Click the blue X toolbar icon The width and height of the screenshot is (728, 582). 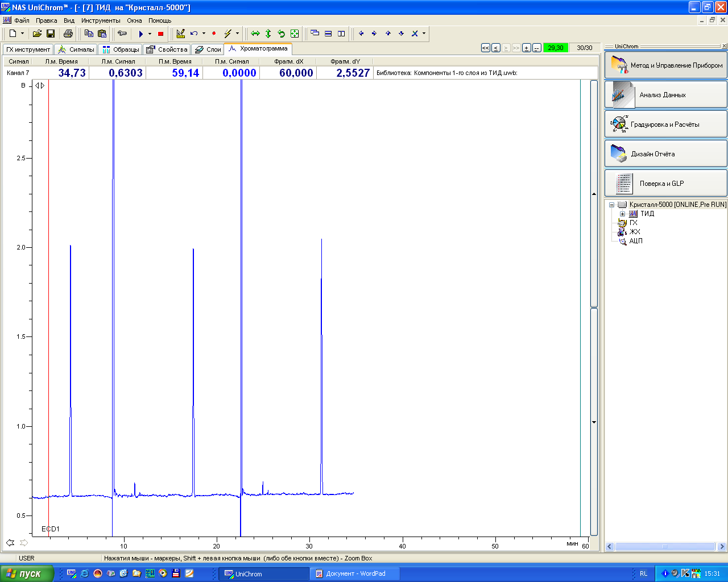(x=415, y=34)
